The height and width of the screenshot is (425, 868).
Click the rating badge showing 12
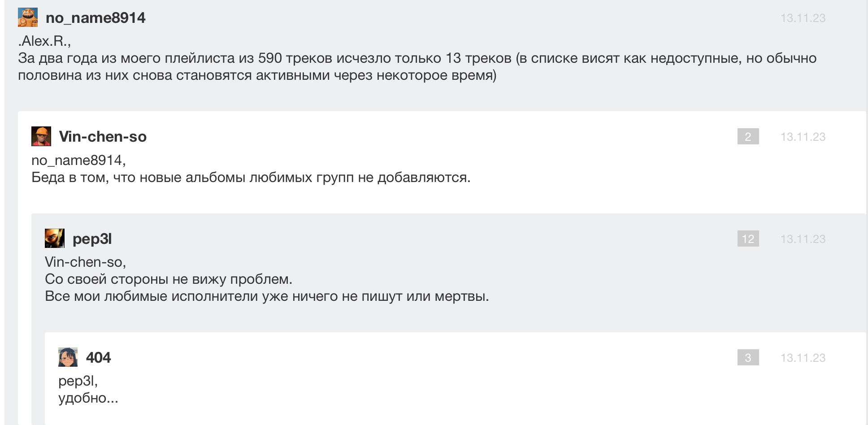click(x=748, y=239)
